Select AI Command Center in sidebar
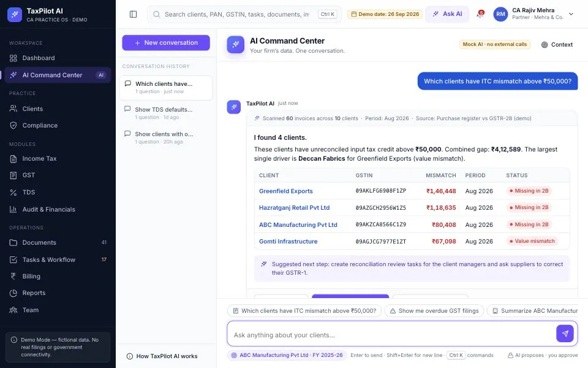This screenshot has width=588, height=368. click(x=58, y=75)
